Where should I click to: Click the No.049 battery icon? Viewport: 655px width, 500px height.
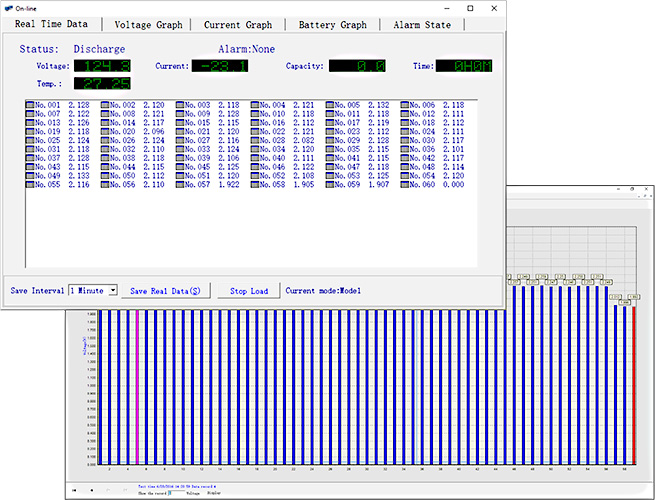[29, 176]
